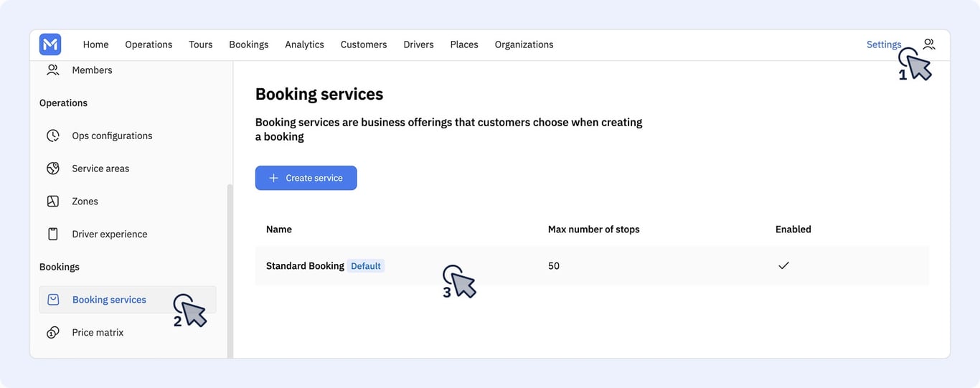Viewport: 980px width, 388px height.
Task: Click the M app logo icon
Action: 50,44
